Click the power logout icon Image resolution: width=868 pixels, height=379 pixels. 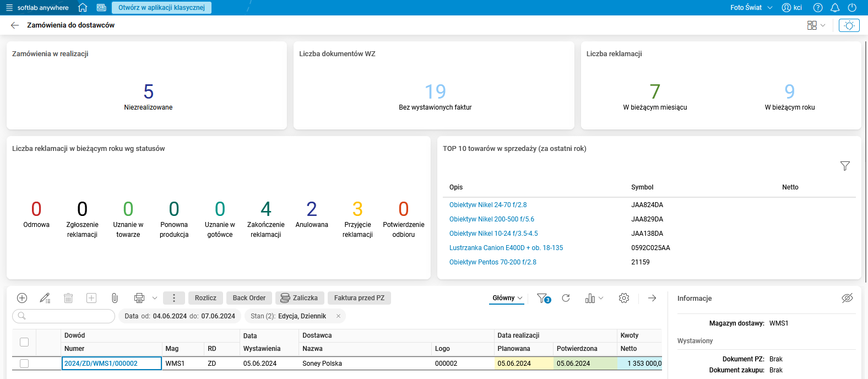point(852,8)
